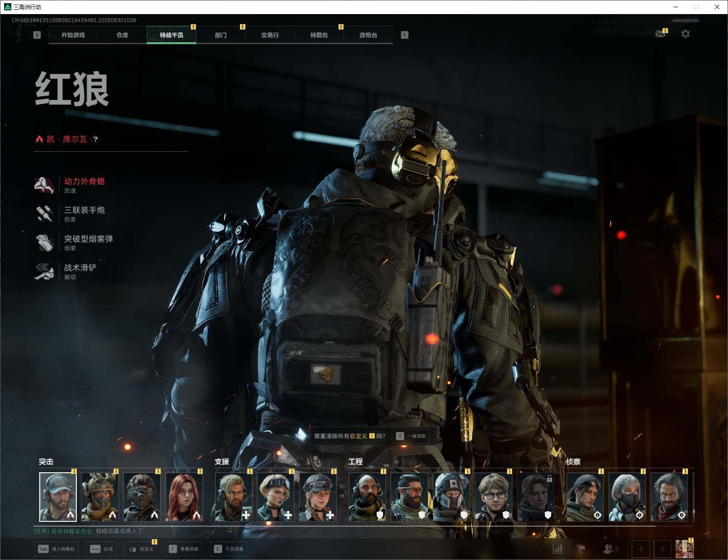Click the question mark beside 凯·席尔瓦
Image resolution: width=728 pixels, height=560 pixels.
pyautogui.click(x=95, y=139)
